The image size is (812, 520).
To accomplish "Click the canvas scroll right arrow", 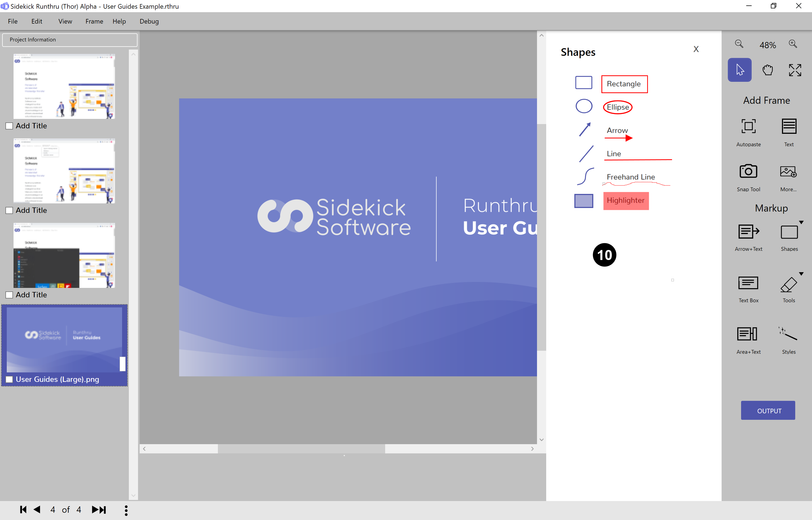I will [532, 449].
